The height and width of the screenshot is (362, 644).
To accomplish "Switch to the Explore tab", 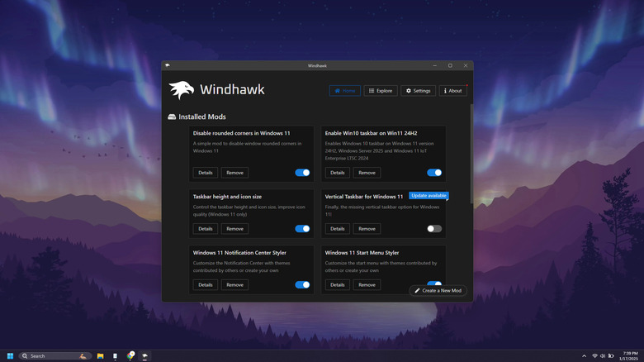I will [x=381, y=91].
